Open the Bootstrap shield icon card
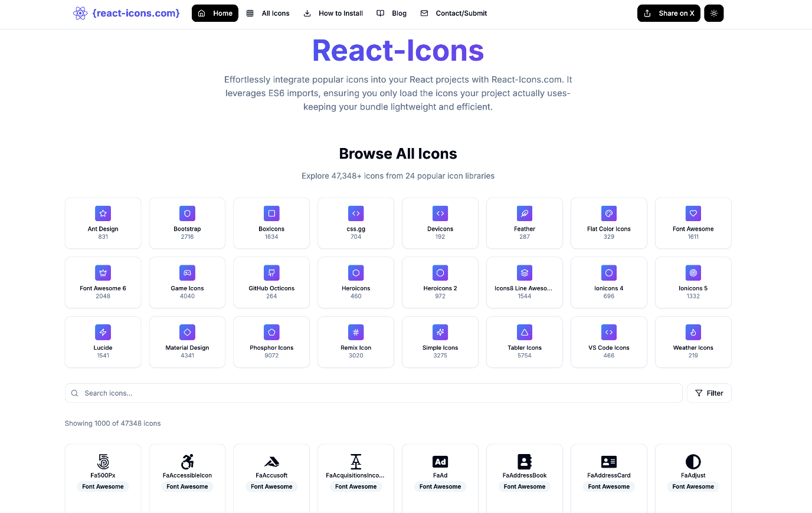812x513 pixels. [x=187, y=213]
